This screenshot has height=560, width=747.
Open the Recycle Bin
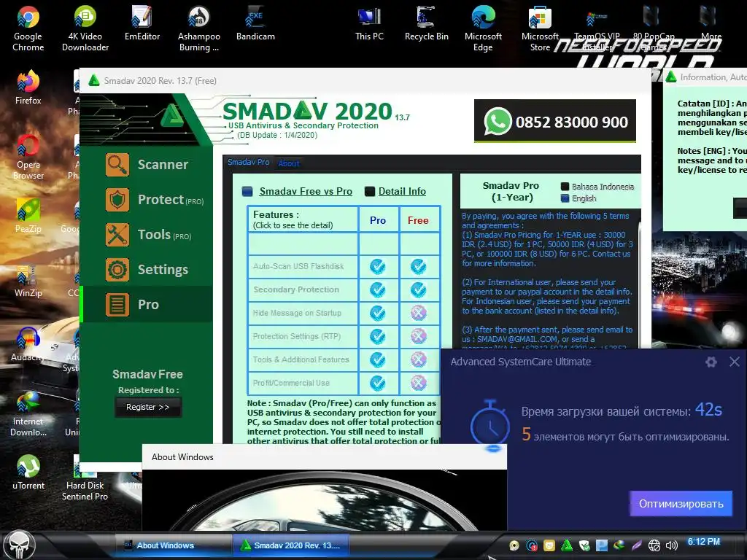(x=426, y=23)
